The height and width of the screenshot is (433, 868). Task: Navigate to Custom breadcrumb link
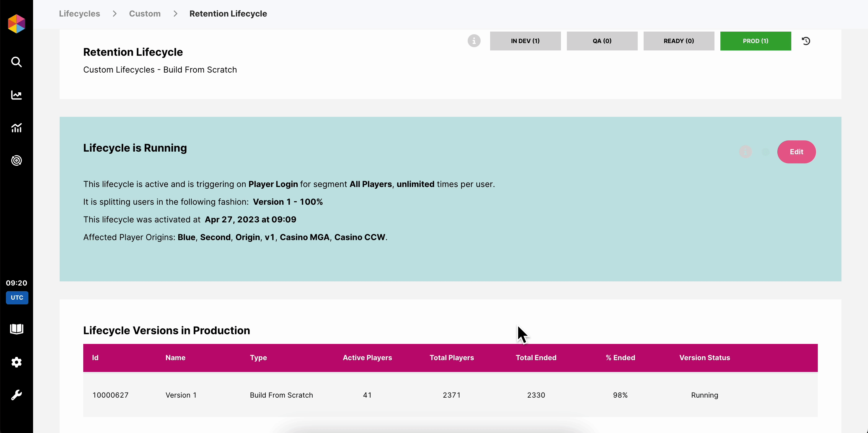(145, 14)
